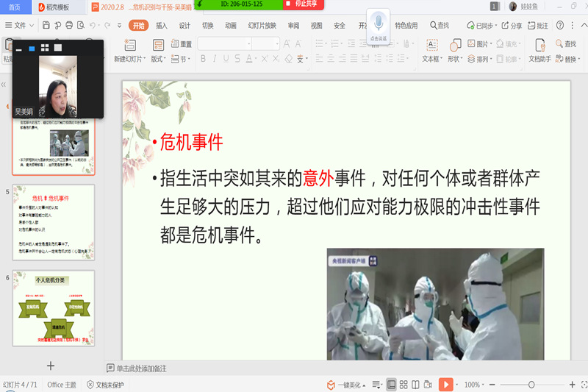Switch to the Design (设计) tab

[x=184, y=25]
